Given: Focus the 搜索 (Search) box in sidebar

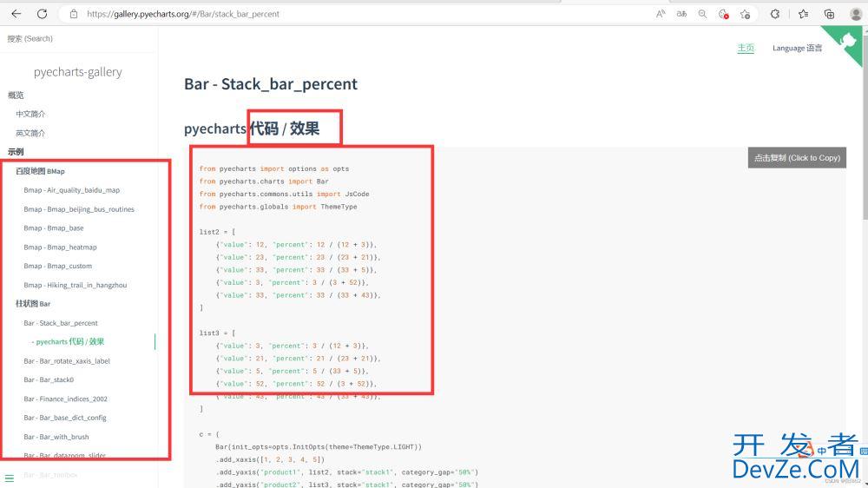Looking at the screenshot, I should coord(79,39).
